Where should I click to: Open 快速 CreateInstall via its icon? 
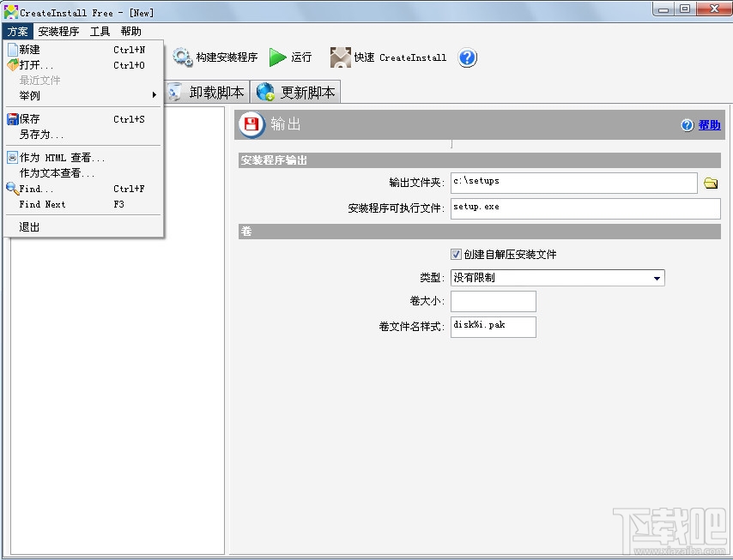[x=341, y=57]
